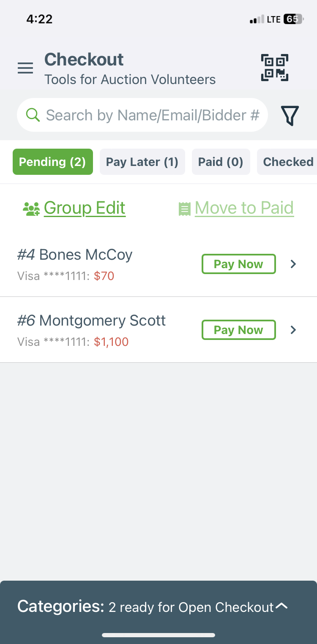The height and width of the screenshot is (644, 317).
Task: Open Bones McCoy details chevron
Action: 293,264
